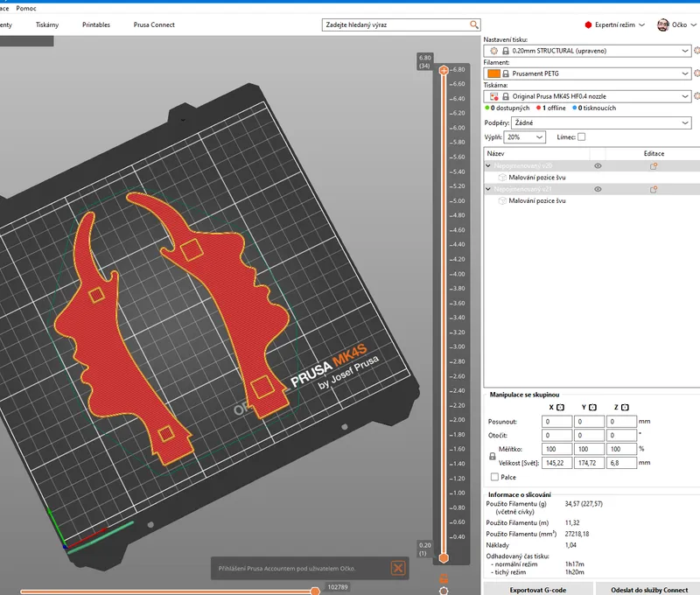Viewport: 700px width, 595px height.
Task: Toggle the scale proportions lock icon
Action: click(492, 456)
